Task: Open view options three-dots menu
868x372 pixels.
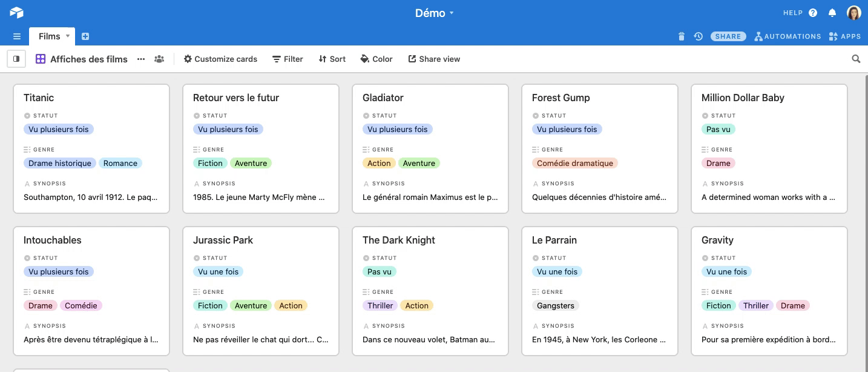Action: tap(141, 59)
